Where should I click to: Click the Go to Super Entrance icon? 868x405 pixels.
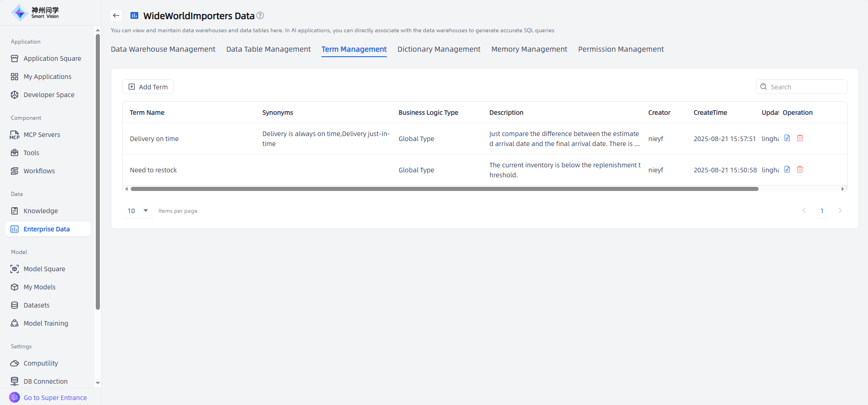coord(15,397)
